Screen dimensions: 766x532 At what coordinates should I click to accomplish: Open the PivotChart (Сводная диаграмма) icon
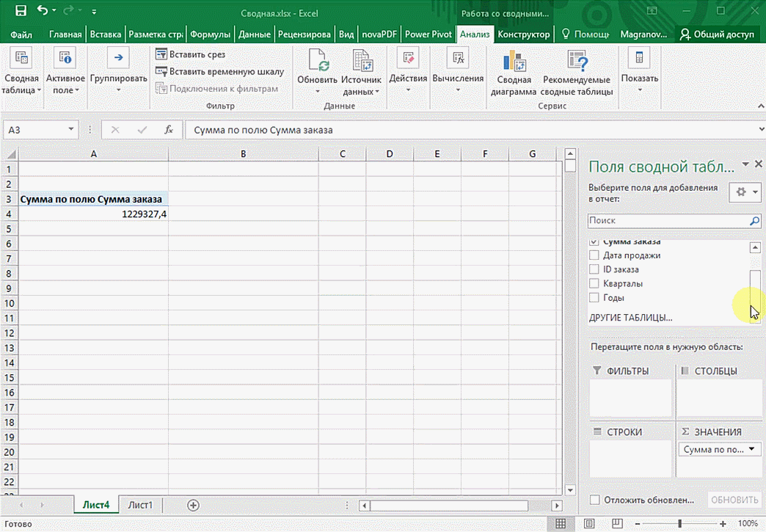(x=514, y=62)
